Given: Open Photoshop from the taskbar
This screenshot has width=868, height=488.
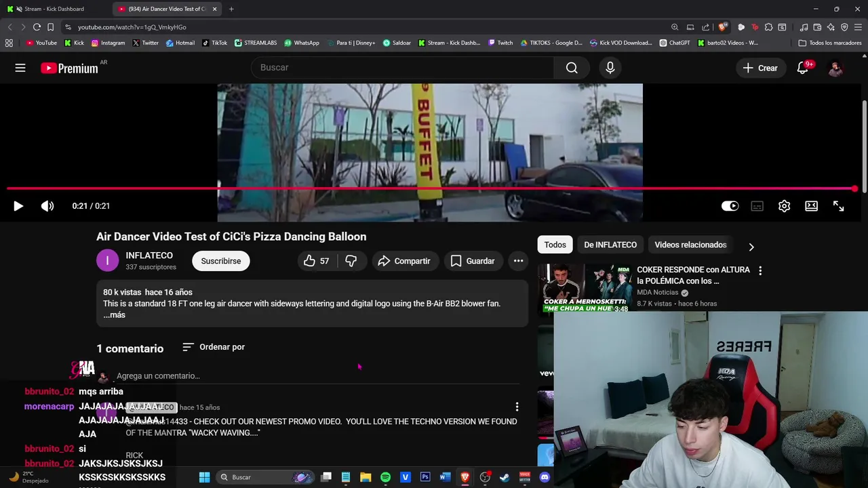Looking at the screenshot, I should coord(425,477).
